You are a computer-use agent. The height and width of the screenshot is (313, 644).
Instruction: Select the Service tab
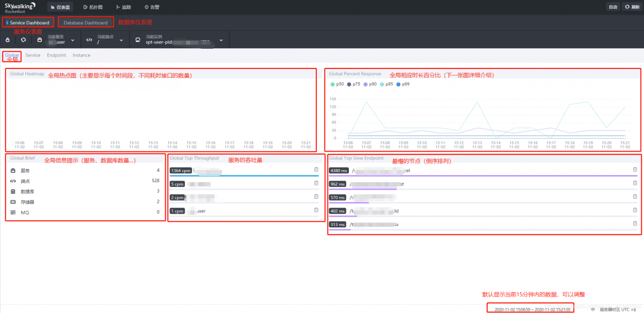[x=33, y=55]
